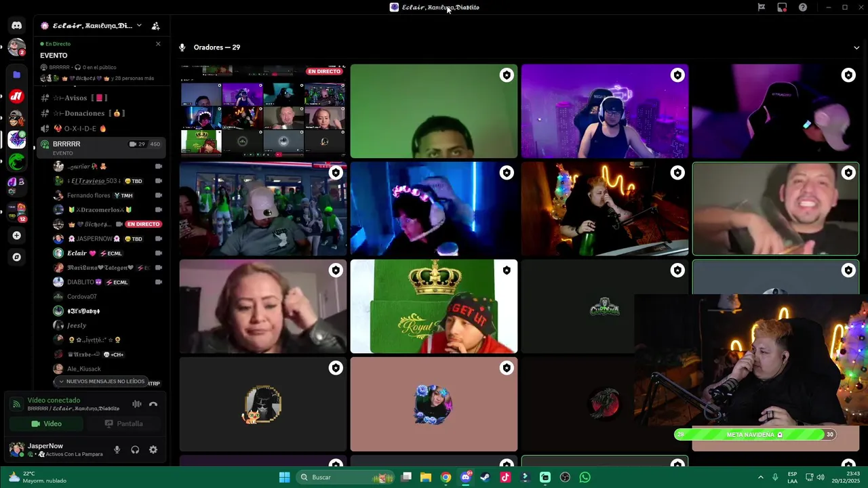Screen dimensions: 868x488
Task: Click moderator icon on Royal crown tile
Action: point(507,270)
